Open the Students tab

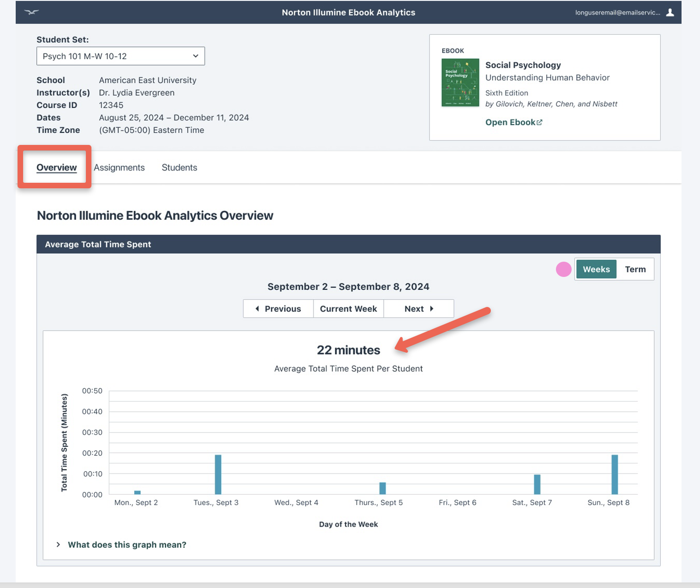click(179, 168)
